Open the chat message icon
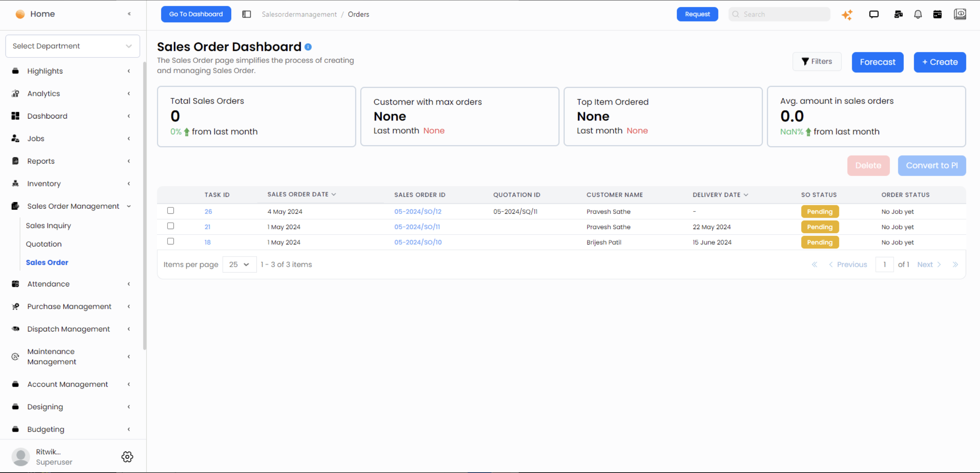 coord(874,15)
